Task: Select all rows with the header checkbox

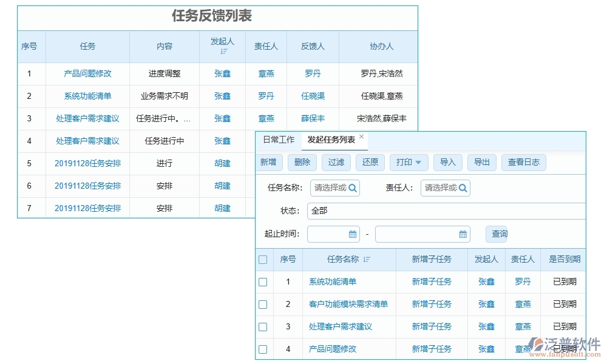Action: pyautogui.click(x=263, y=259)
